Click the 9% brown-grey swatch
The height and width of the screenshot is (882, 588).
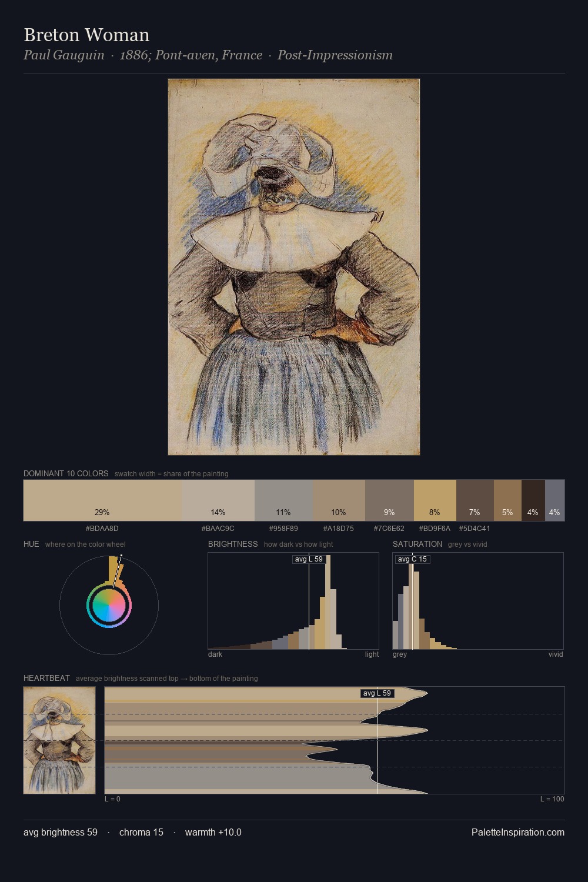point(389,500)
